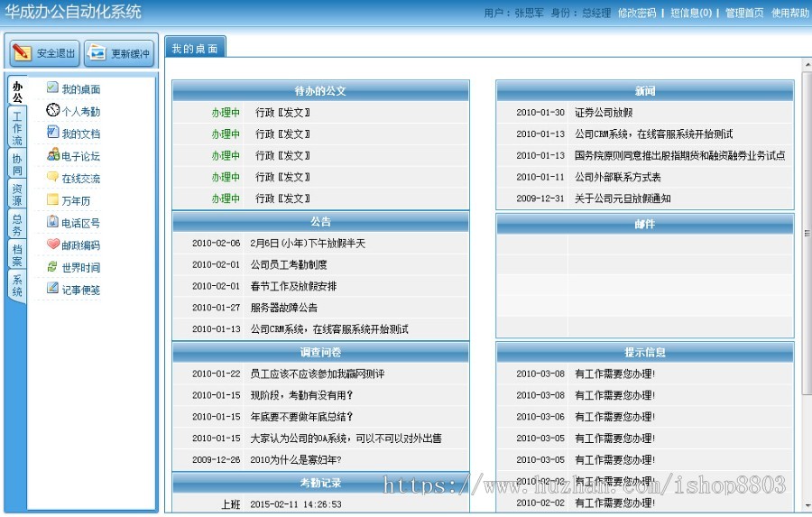This screenshot has height=517, width=812.
Task: Click 修改密码 link in header
Action: pyautogui.click(x=636, y=13)
